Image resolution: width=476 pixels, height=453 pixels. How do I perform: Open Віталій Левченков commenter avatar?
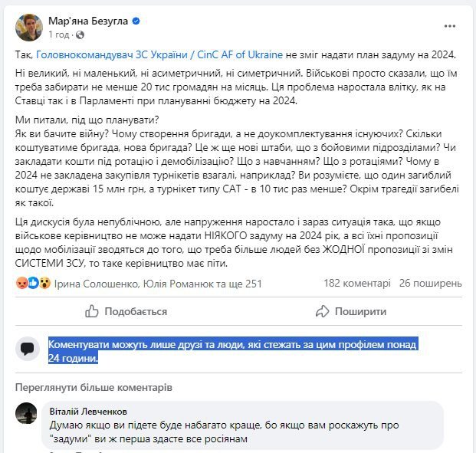coord(26,413)
